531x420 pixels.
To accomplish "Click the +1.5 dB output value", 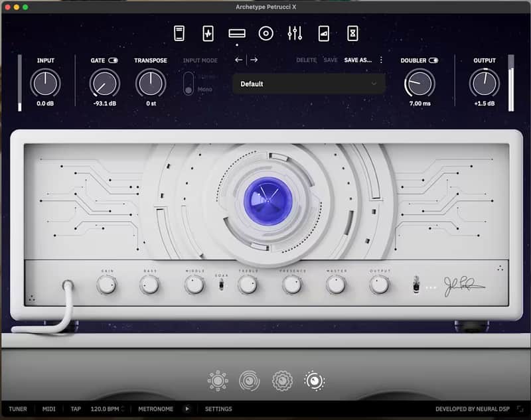I will [485, 104].
